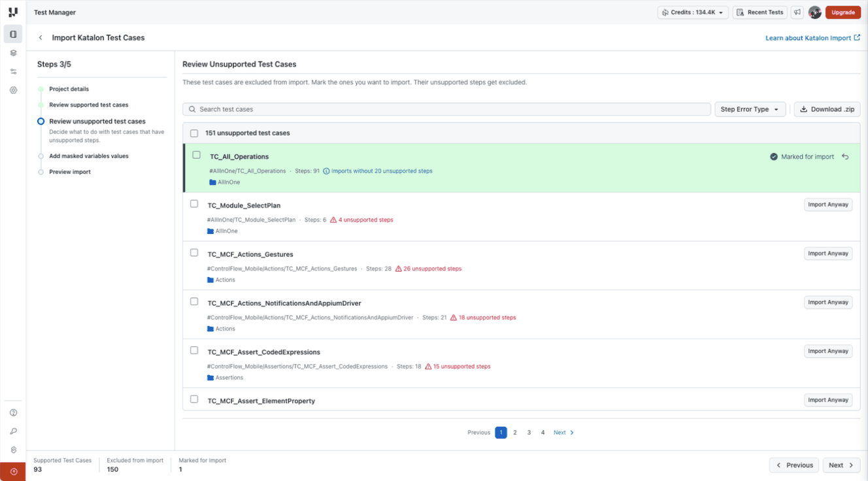
Task: Click Import Anyway for TC_MCF_Assert_CodedExpressions
Action: [x=828, y=351]
